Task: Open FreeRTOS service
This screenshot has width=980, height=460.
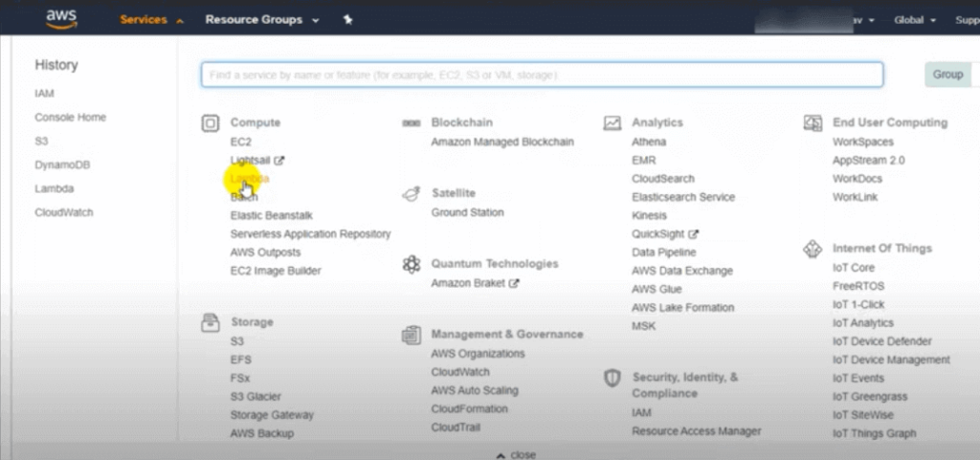Action: (x=858, y=287)
